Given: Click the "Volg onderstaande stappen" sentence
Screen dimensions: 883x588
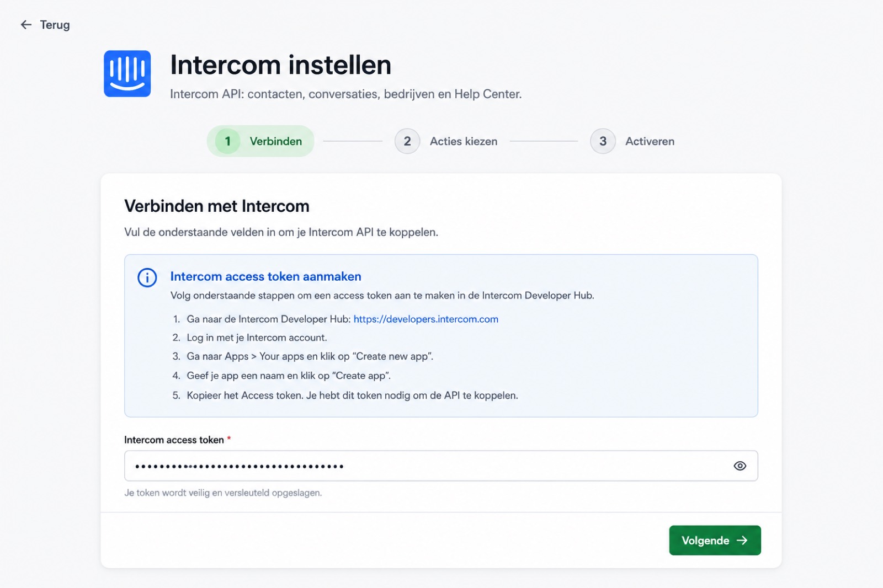Looking at the screenshot, I should 382,296.
